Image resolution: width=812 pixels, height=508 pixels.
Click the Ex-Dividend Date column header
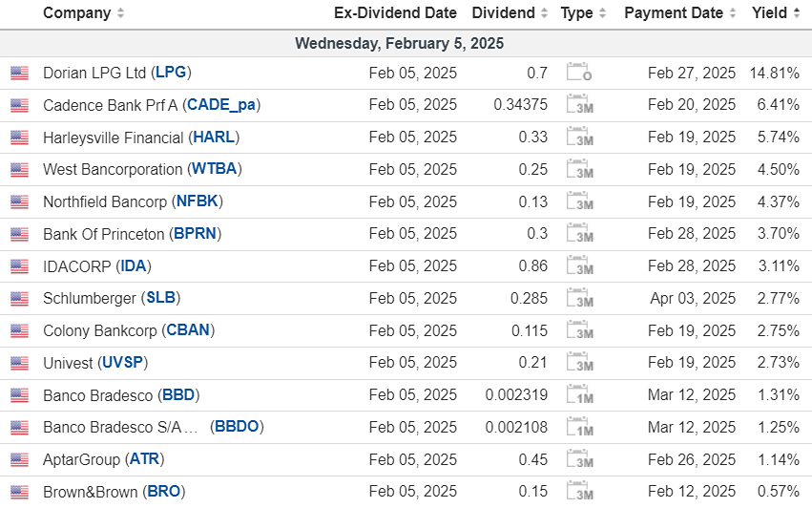pyautogui.click(x=395, y=13)
